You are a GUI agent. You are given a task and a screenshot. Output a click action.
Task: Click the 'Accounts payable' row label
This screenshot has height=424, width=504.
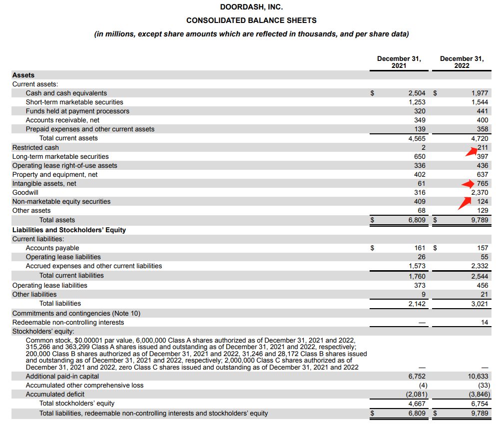[52, 248]
